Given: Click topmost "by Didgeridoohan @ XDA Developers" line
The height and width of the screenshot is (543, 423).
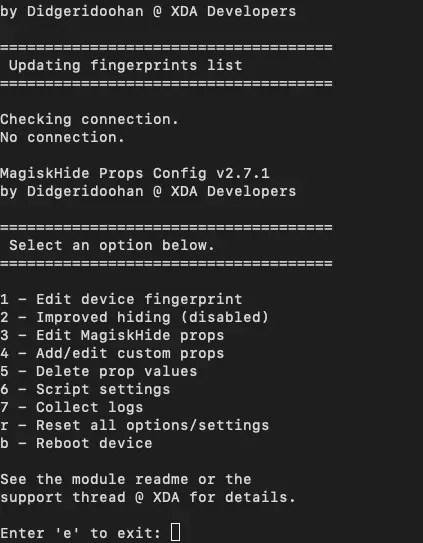Looking at the screenshot, I should pos(148,11).
